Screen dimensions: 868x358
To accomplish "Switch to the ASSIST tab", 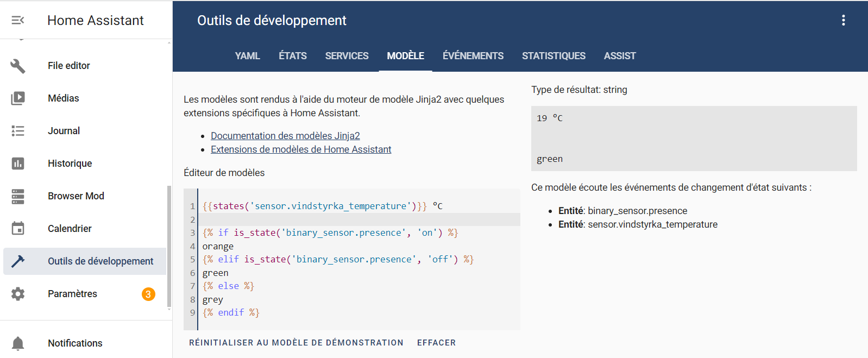I will click(620, 56).
